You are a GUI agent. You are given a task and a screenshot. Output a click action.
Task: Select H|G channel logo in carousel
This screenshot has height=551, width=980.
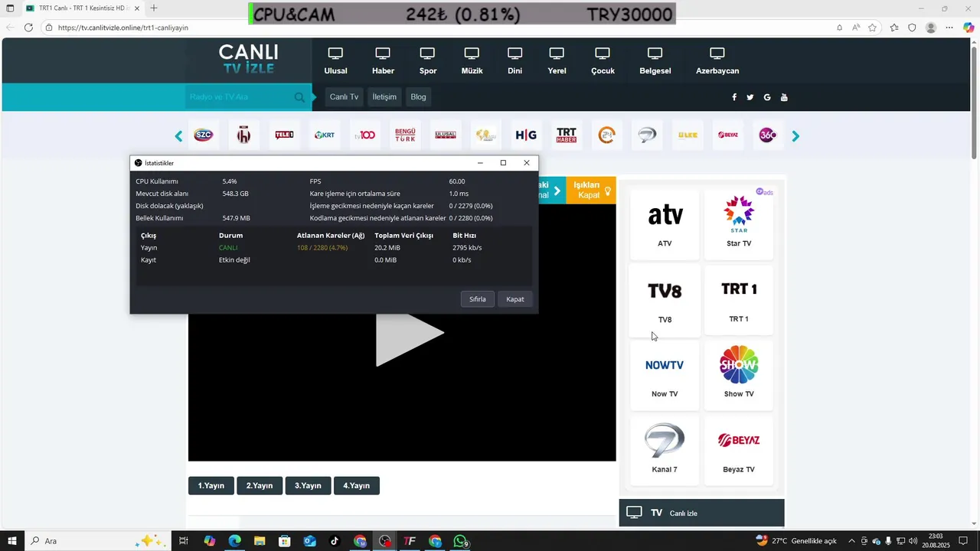(x=526, y=135)
